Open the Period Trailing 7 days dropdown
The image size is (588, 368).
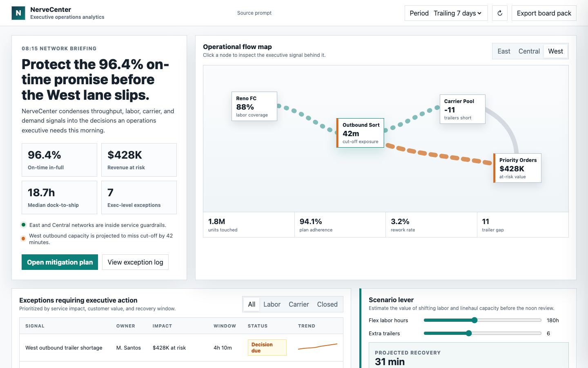click(x=446, y=13)
